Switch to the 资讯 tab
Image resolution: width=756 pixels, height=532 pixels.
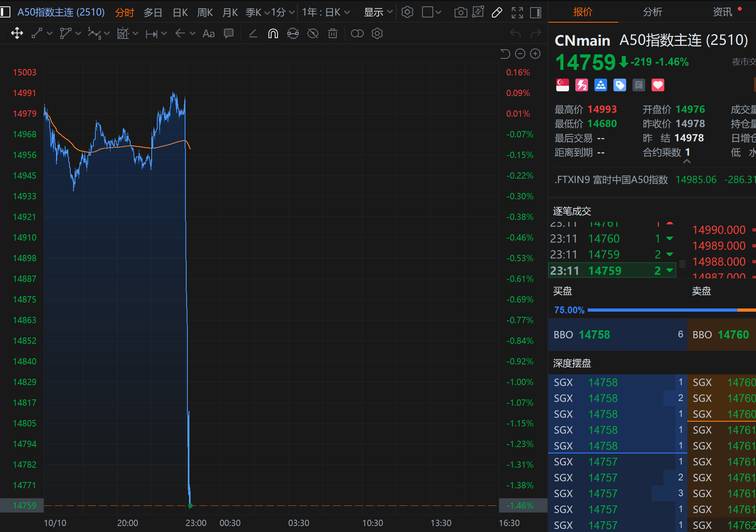pyautogui.click(x=722, y=12)
